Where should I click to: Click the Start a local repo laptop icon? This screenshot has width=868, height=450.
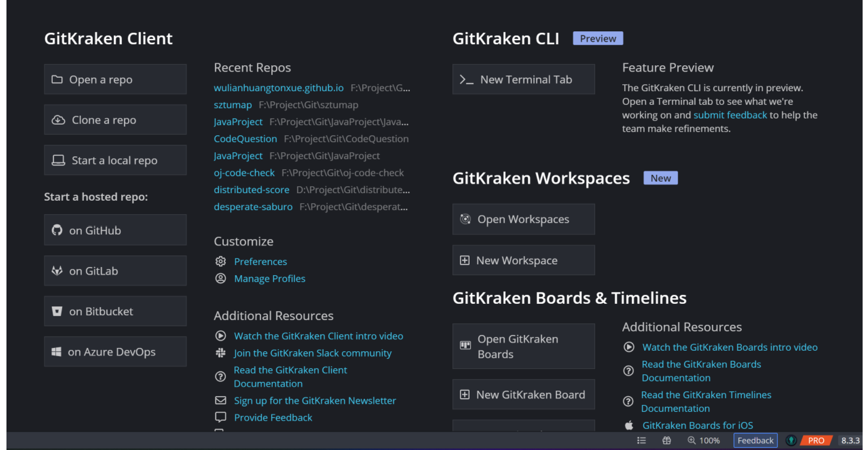pyautogui.click(x=58, y=160)
